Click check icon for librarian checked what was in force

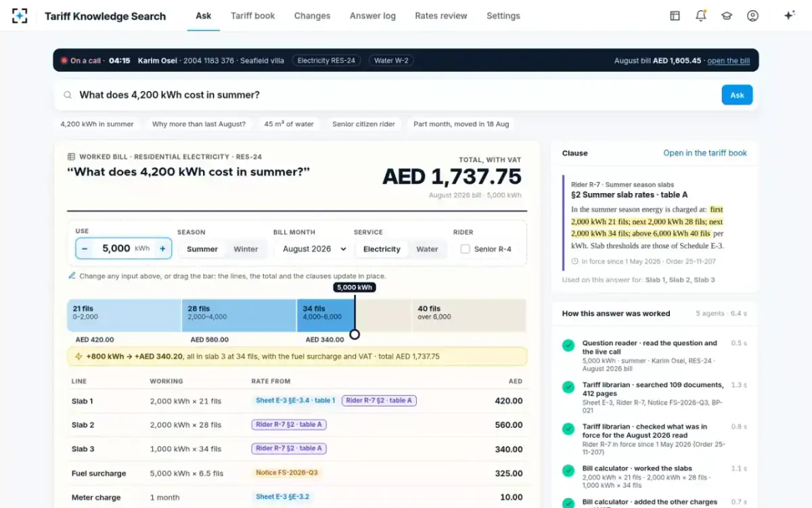(568, 429)
